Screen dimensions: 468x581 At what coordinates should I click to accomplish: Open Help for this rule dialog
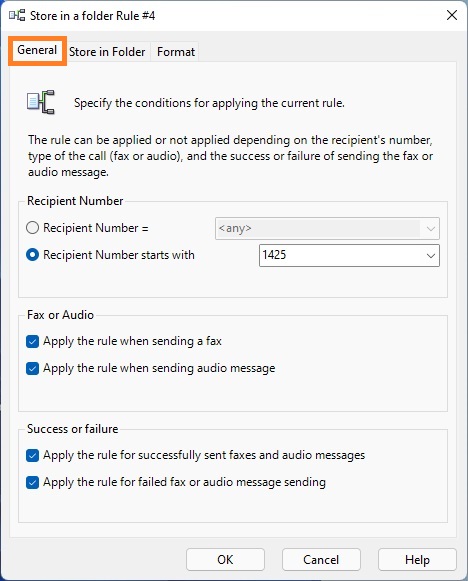417,560
